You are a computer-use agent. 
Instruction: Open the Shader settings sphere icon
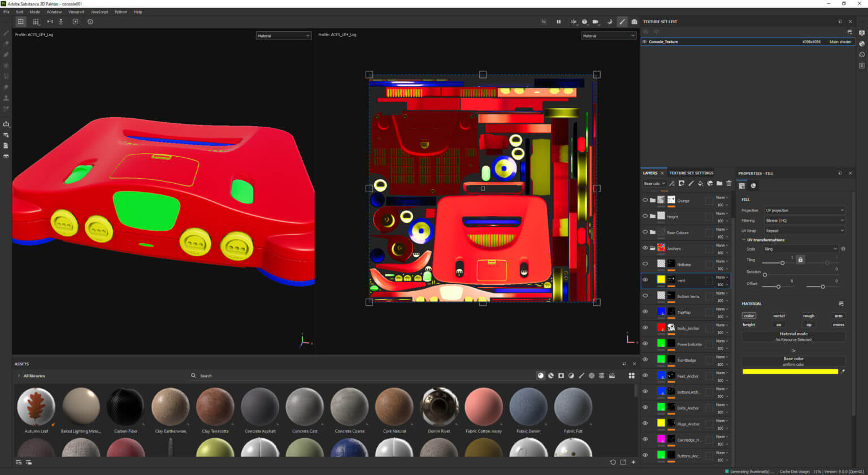coord(862,44)
